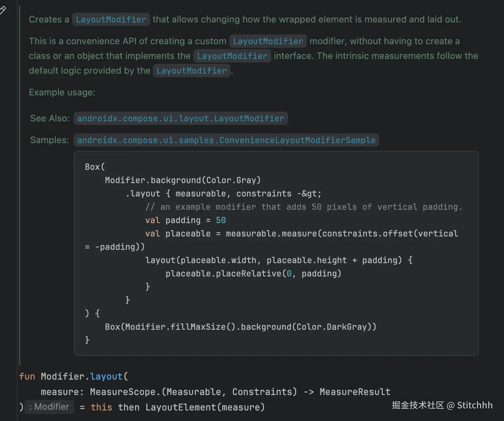
Task: Click the 'Example usage:' text
Action: click(62, 93)
